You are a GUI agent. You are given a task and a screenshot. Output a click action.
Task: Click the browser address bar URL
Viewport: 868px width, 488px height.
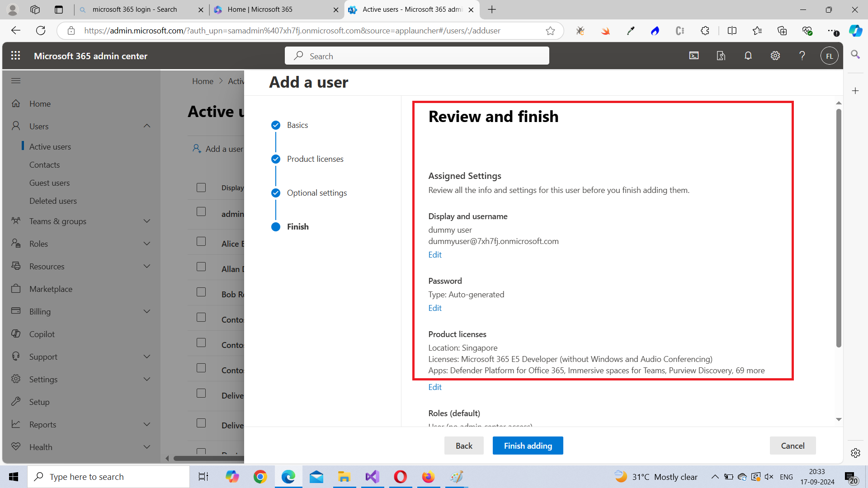(292, 31)
